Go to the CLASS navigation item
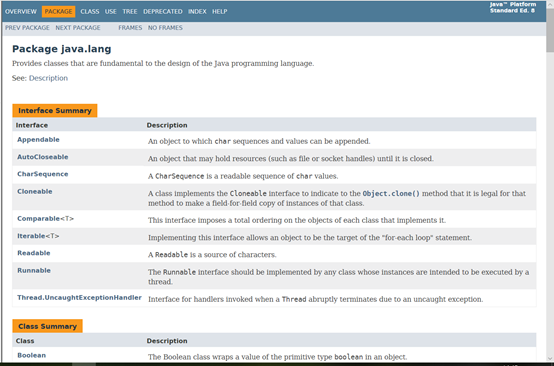Viewport: 554px width, 366px height. coord(90,12)
